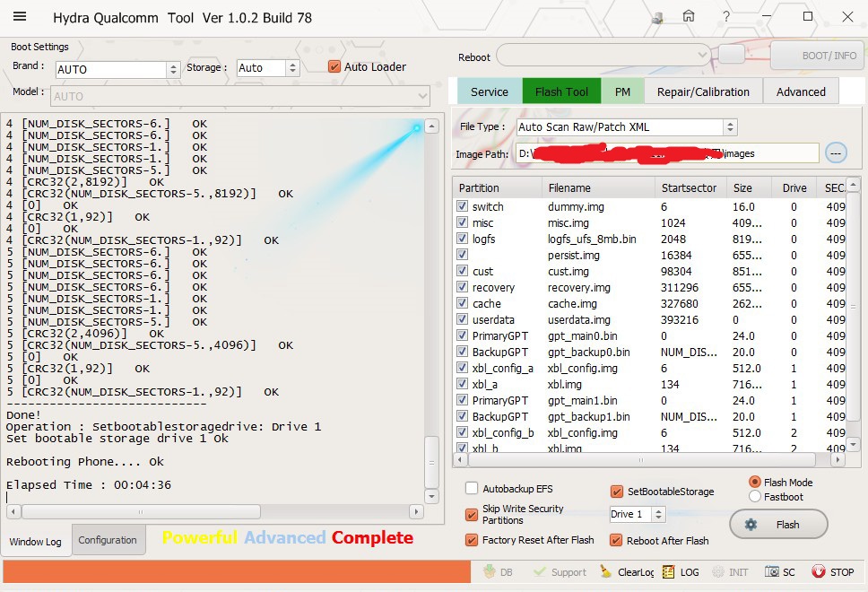
Task: Uncheck the userdata partition checkbox
Action: pos(462,319)
